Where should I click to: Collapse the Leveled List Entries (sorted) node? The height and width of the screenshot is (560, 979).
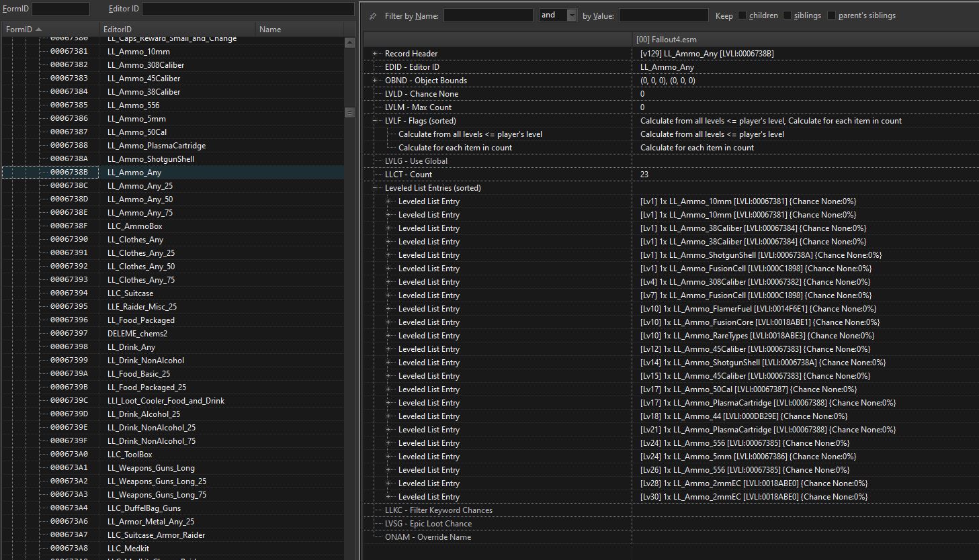[375, 188]
